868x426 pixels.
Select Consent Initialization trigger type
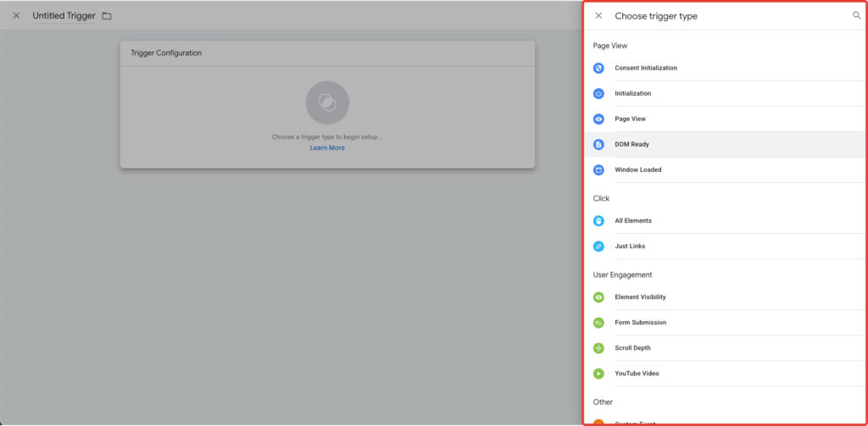pyautogui.click(x=726, y=68)
